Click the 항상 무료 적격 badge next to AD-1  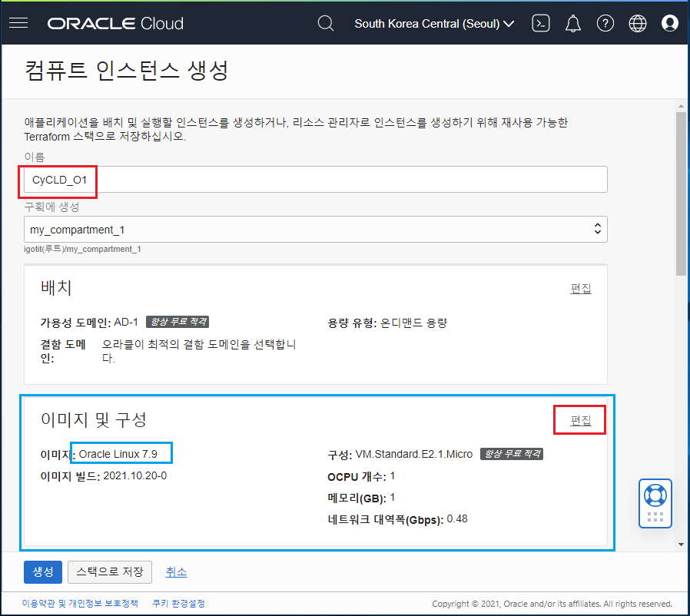click(177, 322)
